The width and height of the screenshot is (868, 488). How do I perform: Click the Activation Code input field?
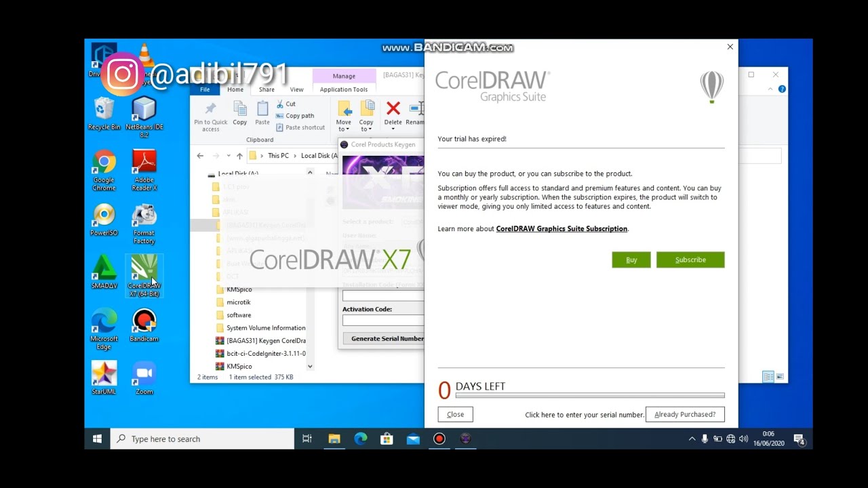[382, 320]
